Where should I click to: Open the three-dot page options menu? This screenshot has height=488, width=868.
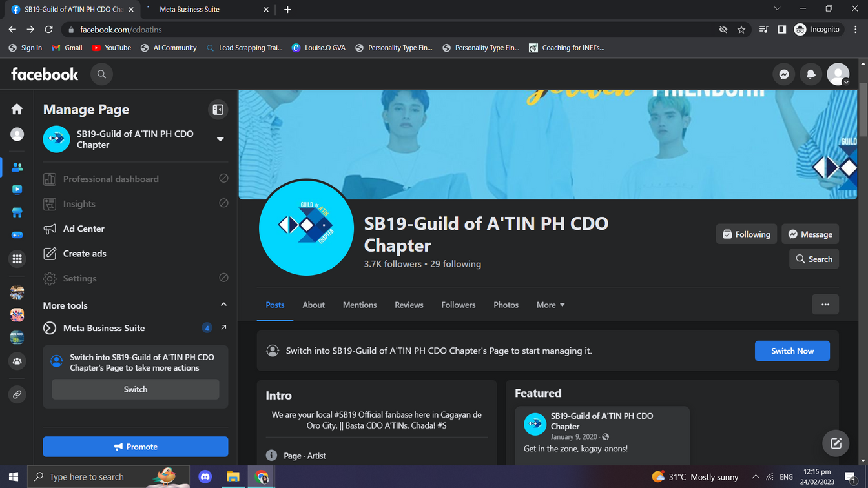point(825,305)
